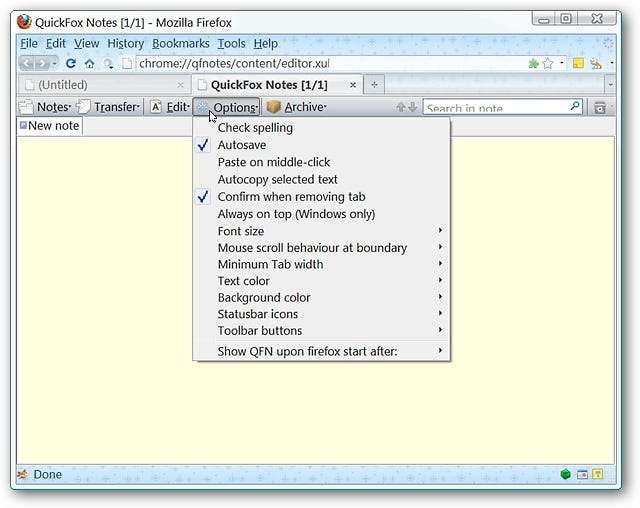Screen dimensions: 640x508
Task: Uncheck Confirm when removing tab
Action: tap(322, 197)
